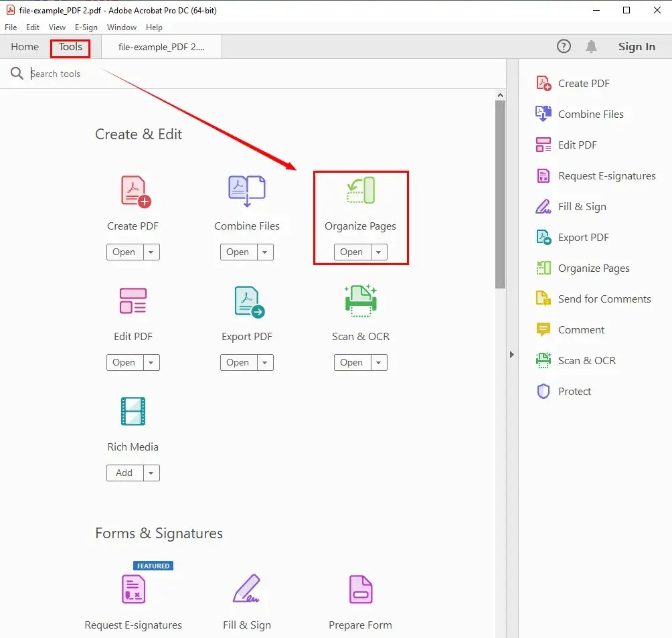This screenshot has height=638, width=672.
Task: Open the Rich Media Add dropdown arrow
Action: tap(151, 473)
